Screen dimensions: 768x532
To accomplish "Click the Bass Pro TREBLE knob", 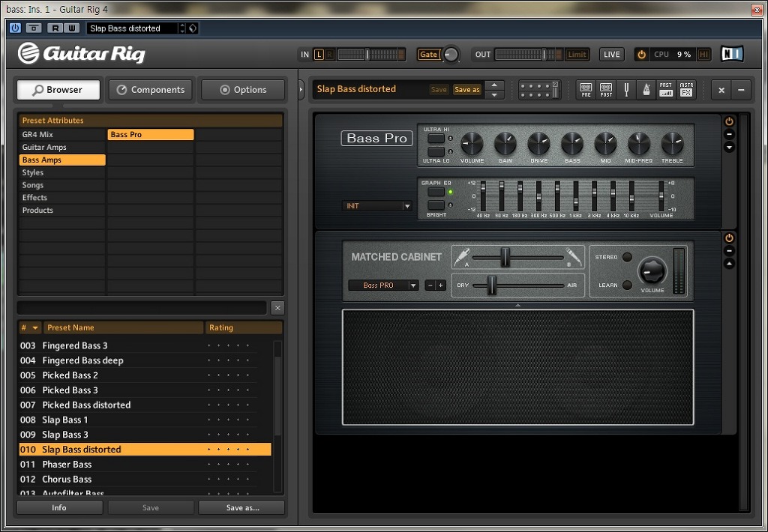I will click(672, 144).
